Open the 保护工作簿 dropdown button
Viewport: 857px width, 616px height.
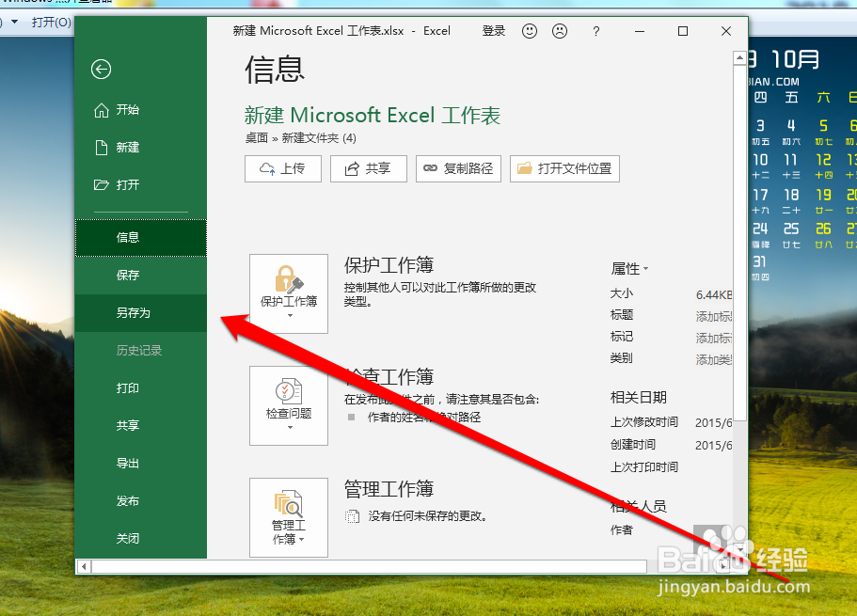click(289, 293)
